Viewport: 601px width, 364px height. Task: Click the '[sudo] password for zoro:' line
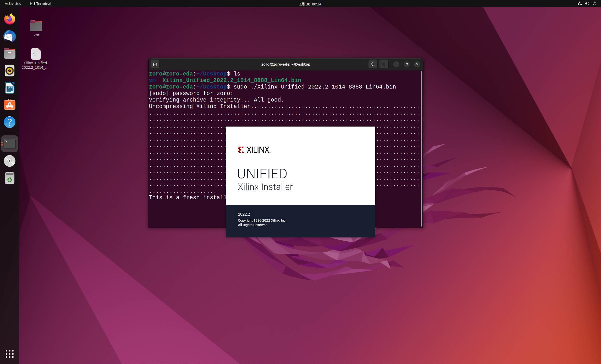pyautogui.click(x=191, y=93)
